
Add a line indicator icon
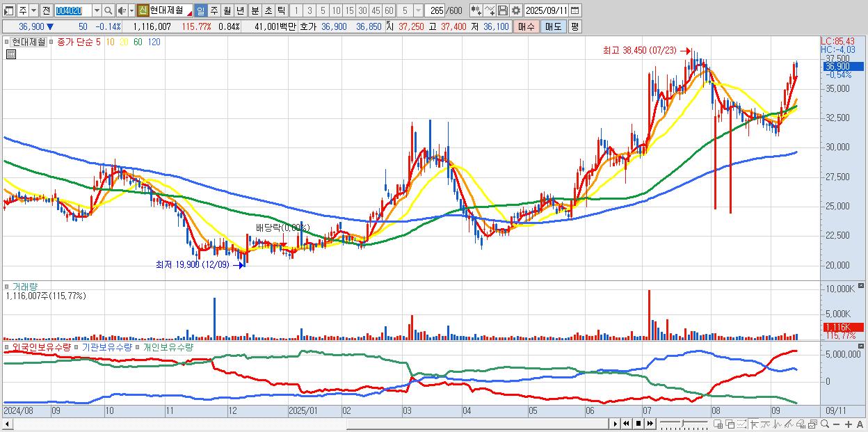tap(490, 10)
